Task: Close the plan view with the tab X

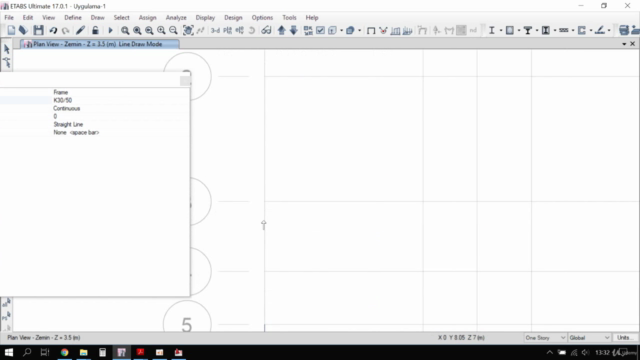Action: point(633,44)
